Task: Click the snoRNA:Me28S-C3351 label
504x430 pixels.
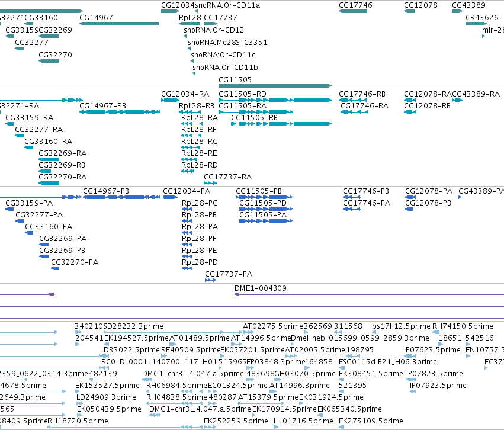Action: click(x=227, y=43)
